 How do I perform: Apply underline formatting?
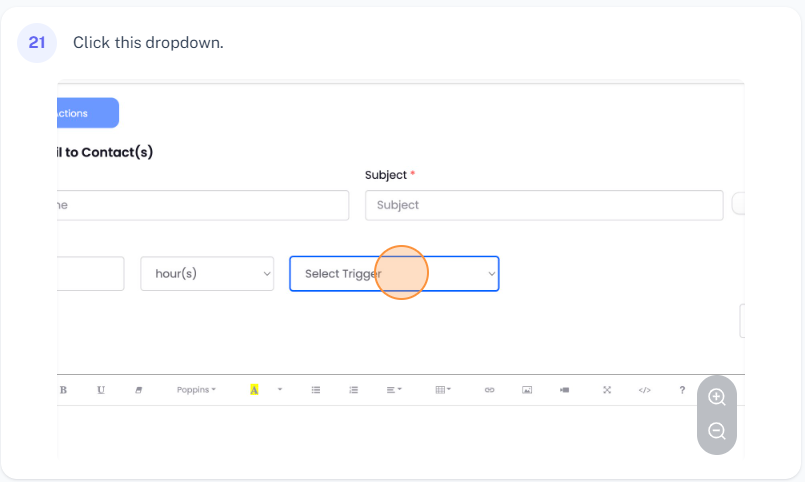click(x=101, y=390)
